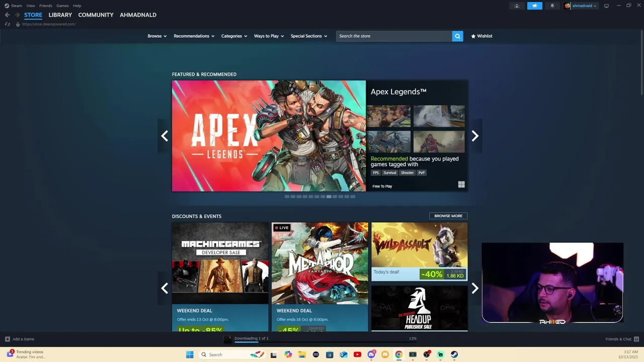Click the Survival tag
Screen dimensions: 644x362
click(x=390, y=172)
